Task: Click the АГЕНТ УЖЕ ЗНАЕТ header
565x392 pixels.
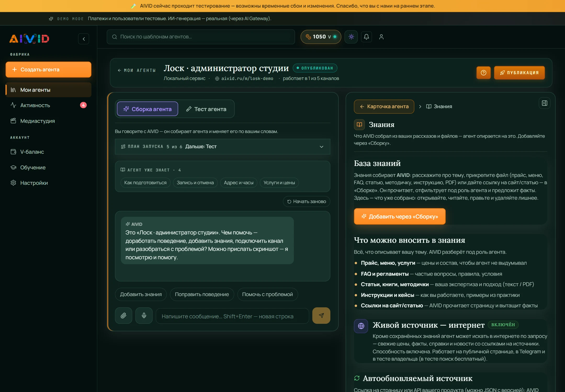Action: coord(151,170)
